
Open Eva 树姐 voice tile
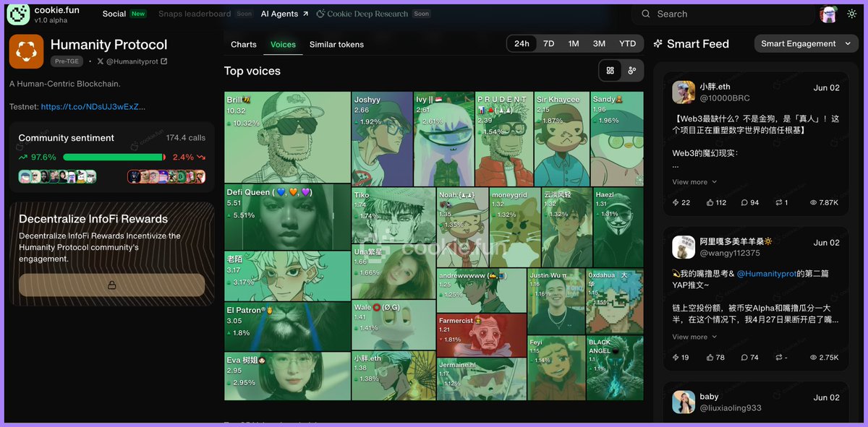(287, 376)
